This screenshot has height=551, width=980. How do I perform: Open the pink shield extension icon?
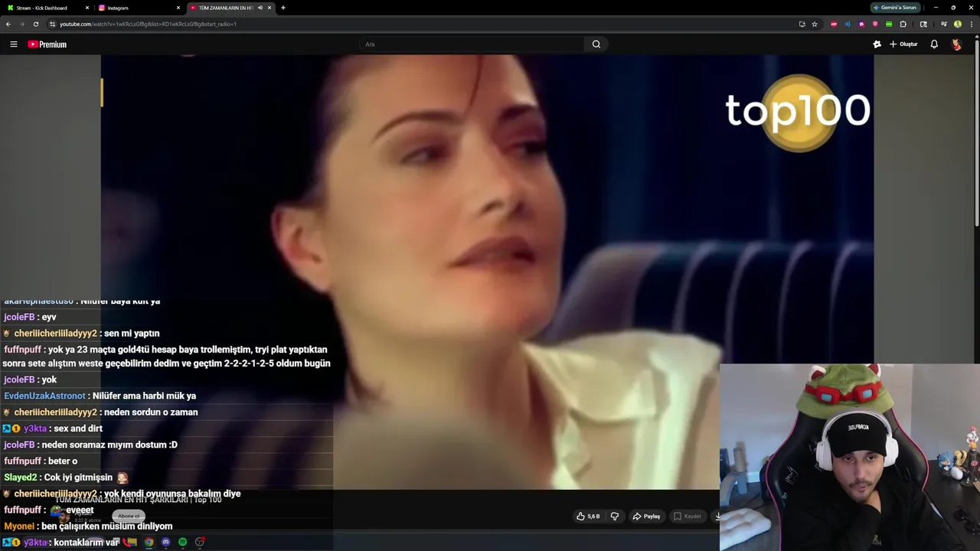(875, 24)
